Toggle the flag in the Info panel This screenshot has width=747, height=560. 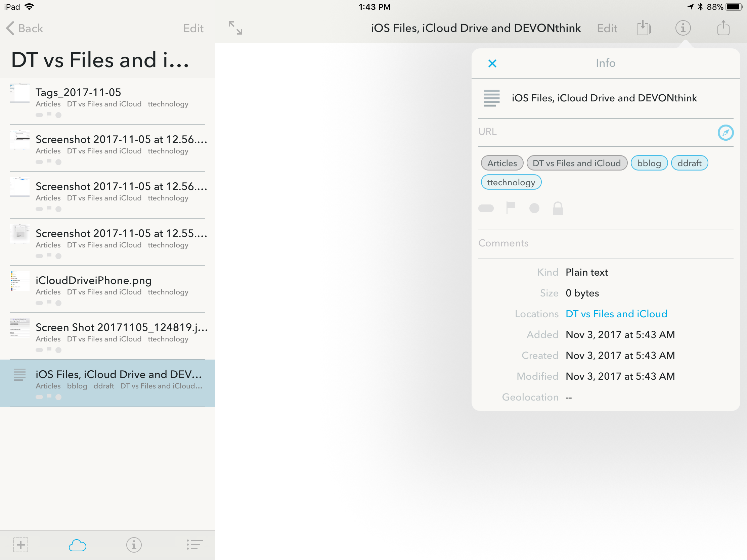511,208
